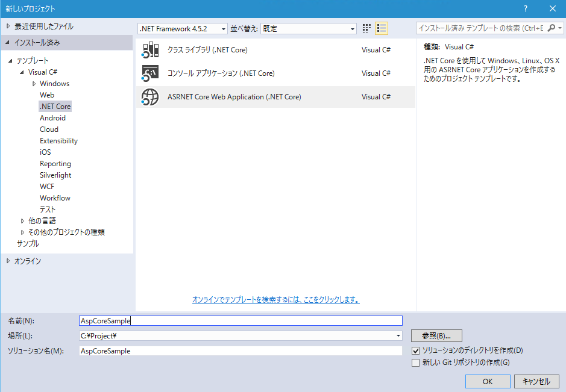Open the sort order 既定 dropdown
The height and width of the screenshot is (392, 566).
pyautogui.click(x=308, y=28)
